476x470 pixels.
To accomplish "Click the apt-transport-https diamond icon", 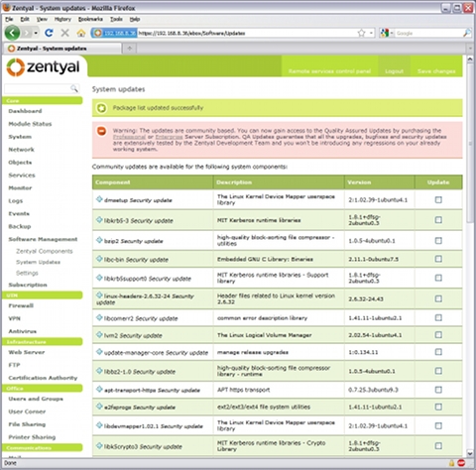I will (99, 390).
